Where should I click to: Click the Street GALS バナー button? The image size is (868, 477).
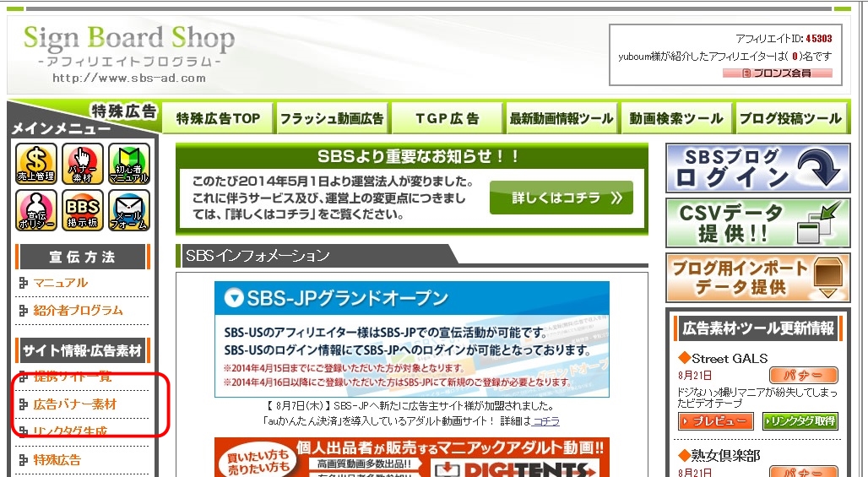tap(803, 375)
